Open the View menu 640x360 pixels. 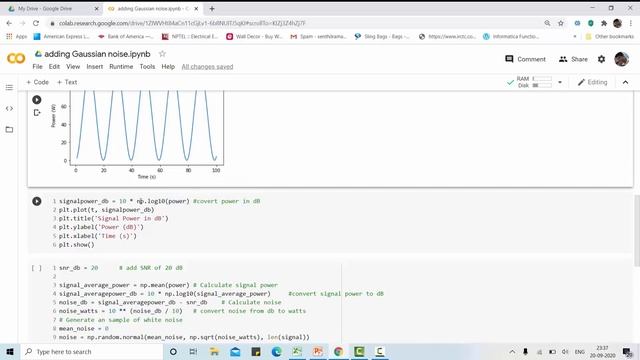[73, 67]
